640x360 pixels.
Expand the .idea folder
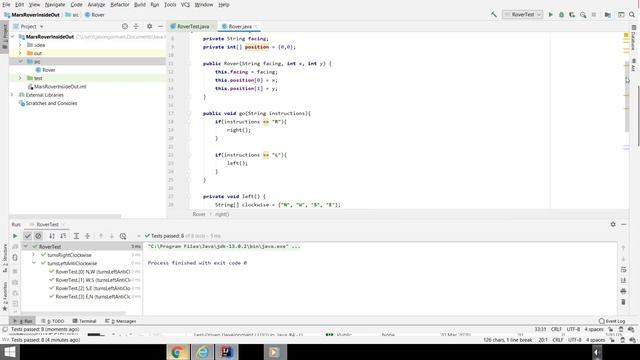point(20,45)
